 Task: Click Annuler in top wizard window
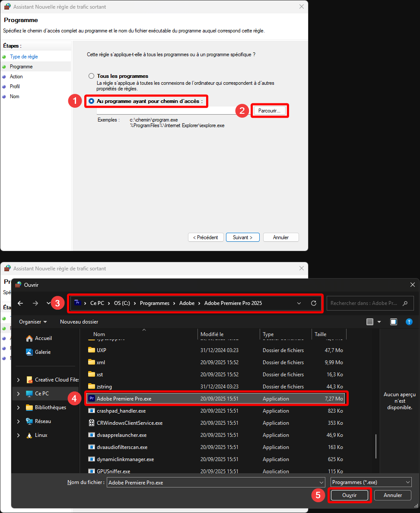click(x=281, y=237)
